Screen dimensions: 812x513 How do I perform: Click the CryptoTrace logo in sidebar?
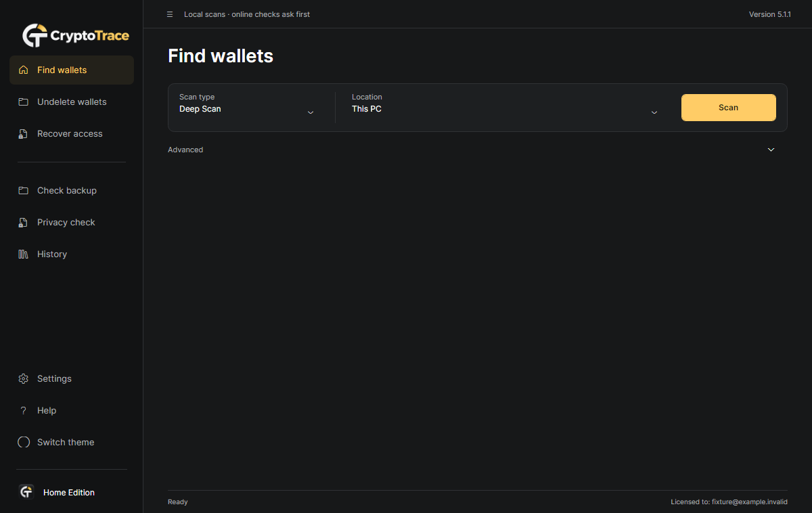tap(75, 35)
